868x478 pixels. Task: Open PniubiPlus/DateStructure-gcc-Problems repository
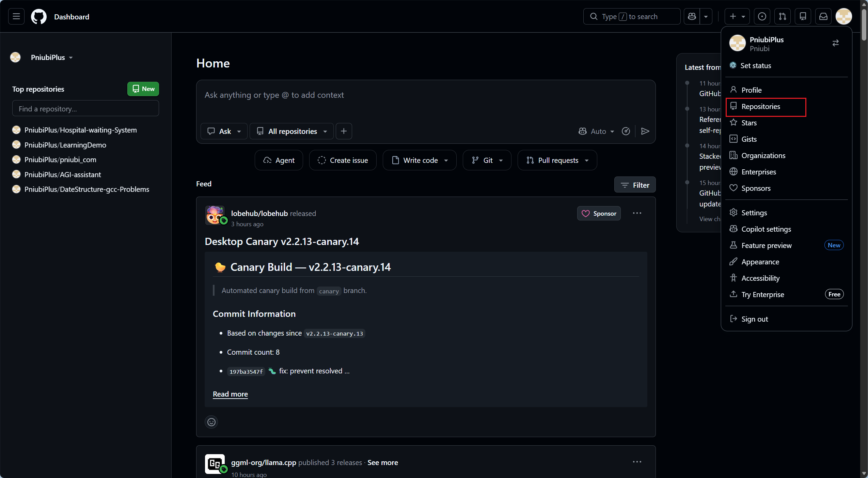point(86,189)
